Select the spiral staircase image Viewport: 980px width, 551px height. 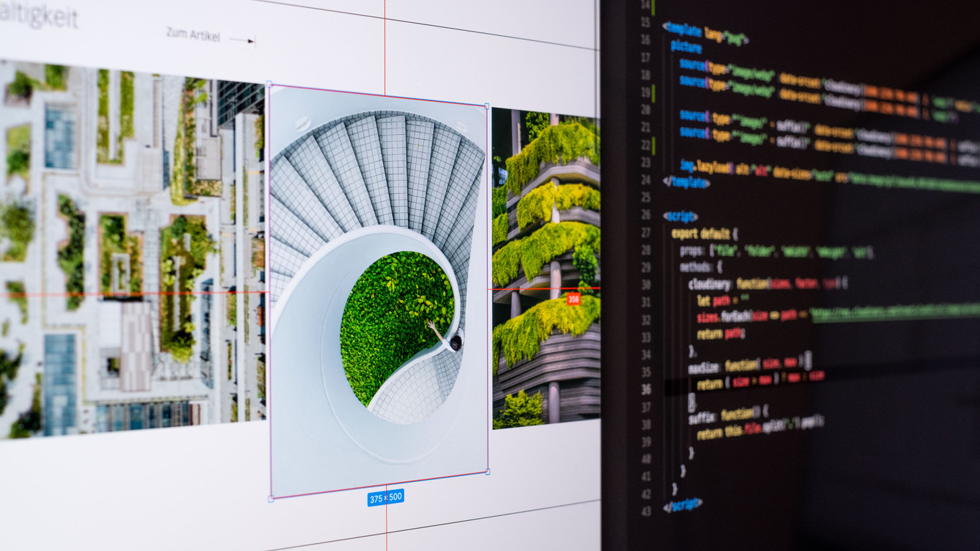click(379, 291)
